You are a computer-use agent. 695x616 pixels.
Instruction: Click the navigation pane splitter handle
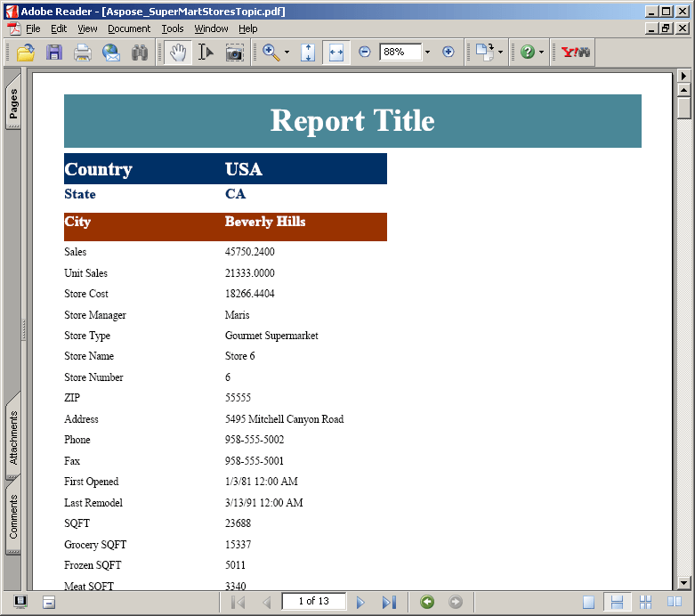coord(23,329)
